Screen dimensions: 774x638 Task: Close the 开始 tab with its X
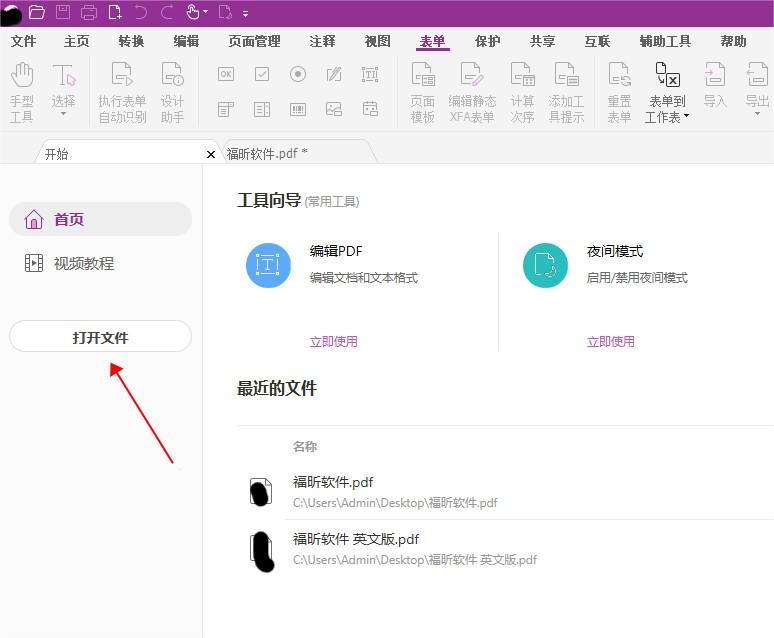(211, 155)
